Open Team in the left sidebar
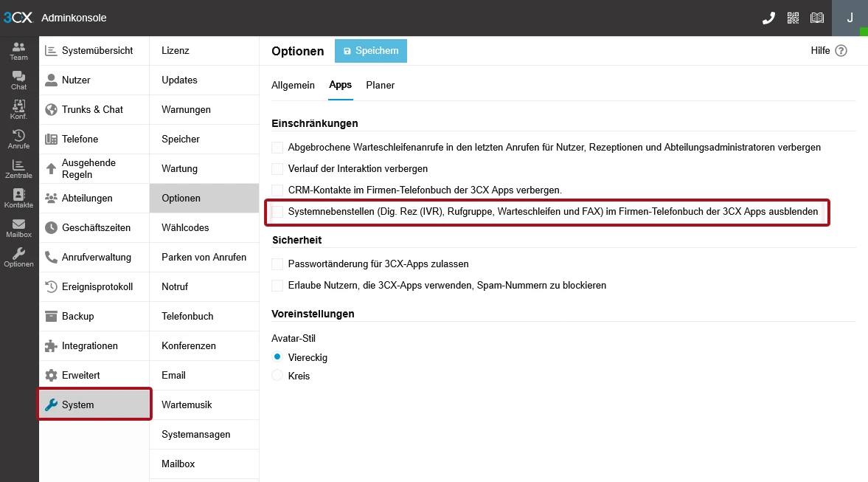This screenshot has width=868, height=482. click(x=19, y=51)
